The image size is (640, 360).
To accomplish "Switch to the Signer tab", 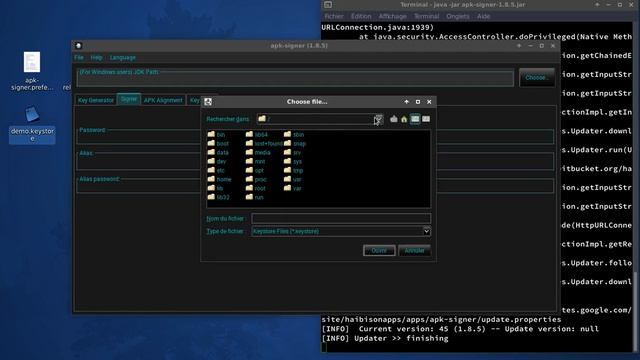I will (x=129, y=99).
